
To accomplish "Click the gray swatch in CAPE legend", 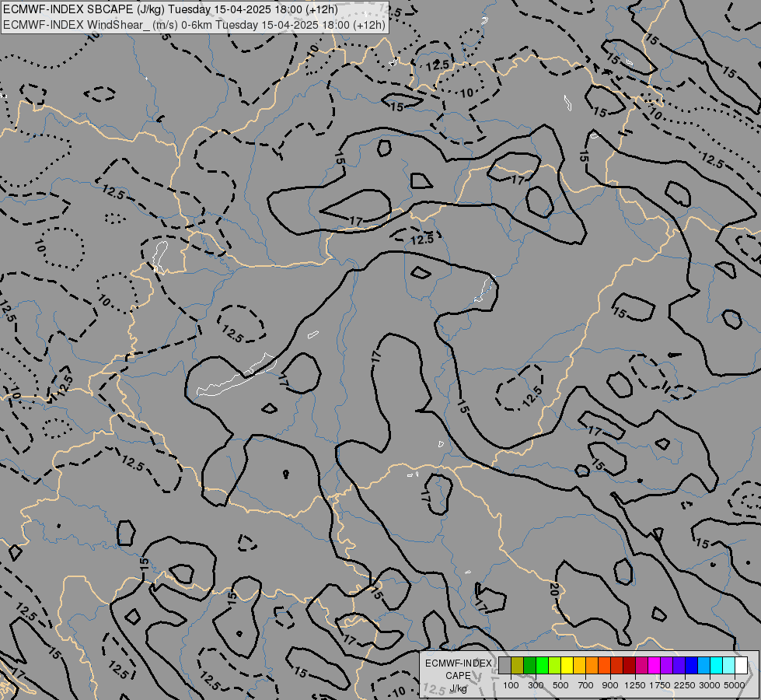I will 504,666.
